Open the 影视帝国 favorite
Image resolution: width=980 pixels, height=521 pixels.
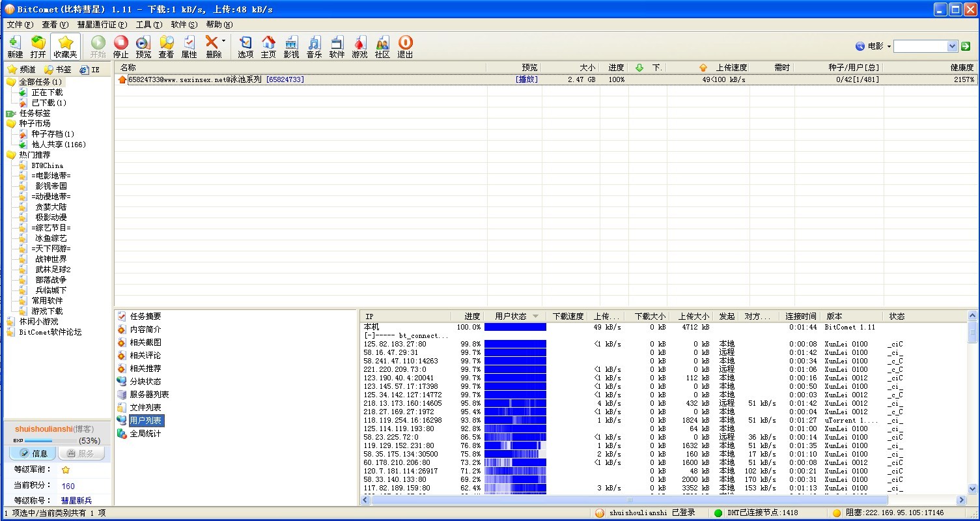click(51, 186)
